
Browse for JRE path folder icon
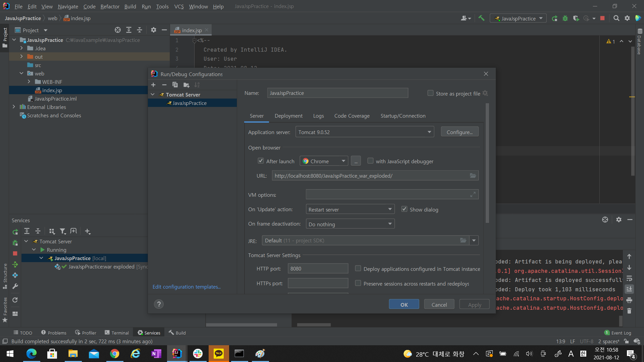pos(463,240)
